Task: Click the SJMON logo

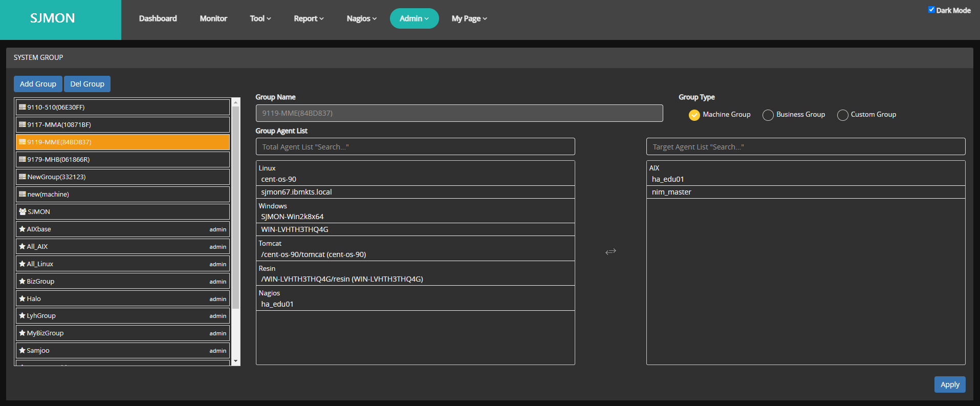Action: tap(53, 19)
